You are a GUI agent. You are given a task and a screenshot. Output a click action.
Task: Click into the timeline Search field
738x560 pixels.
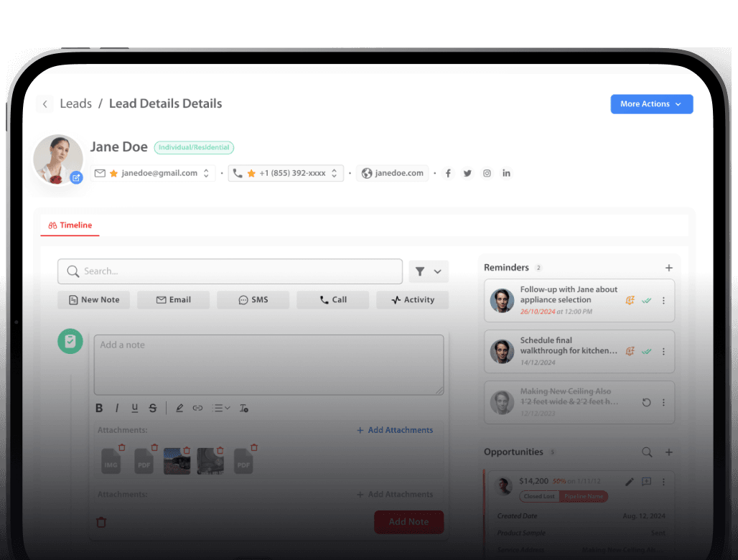[230, 271]
